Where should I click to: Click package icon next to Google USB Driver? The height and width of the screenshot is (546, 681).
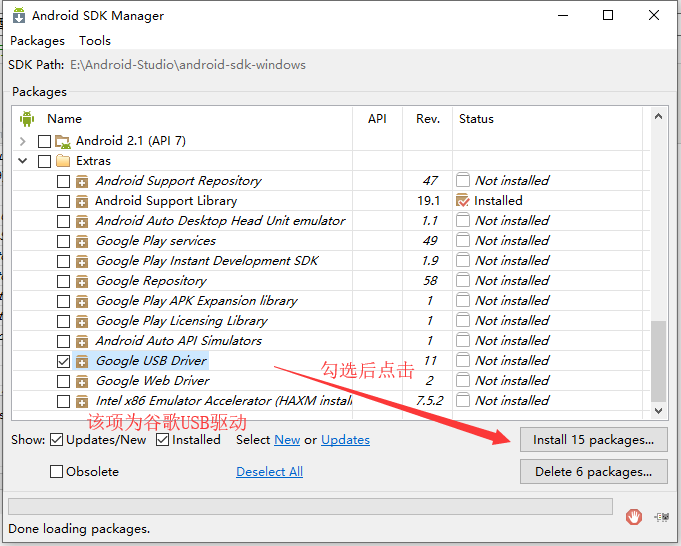click(82, 361)
